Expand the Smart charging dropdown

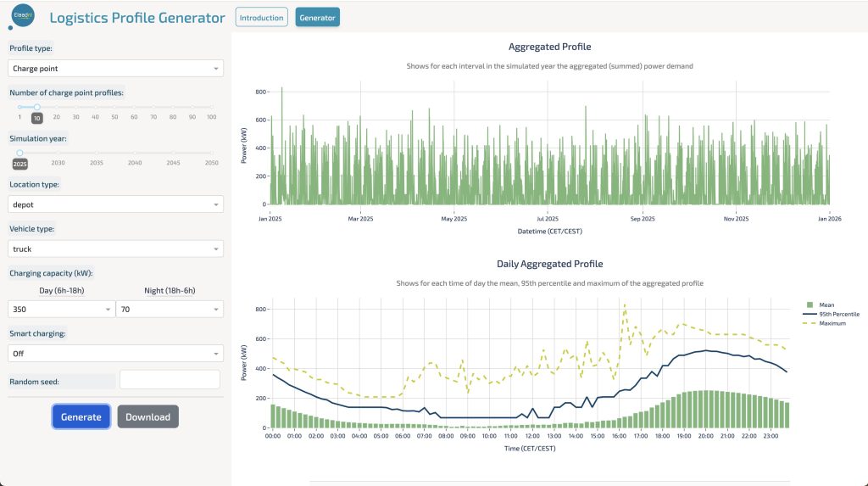116,353
